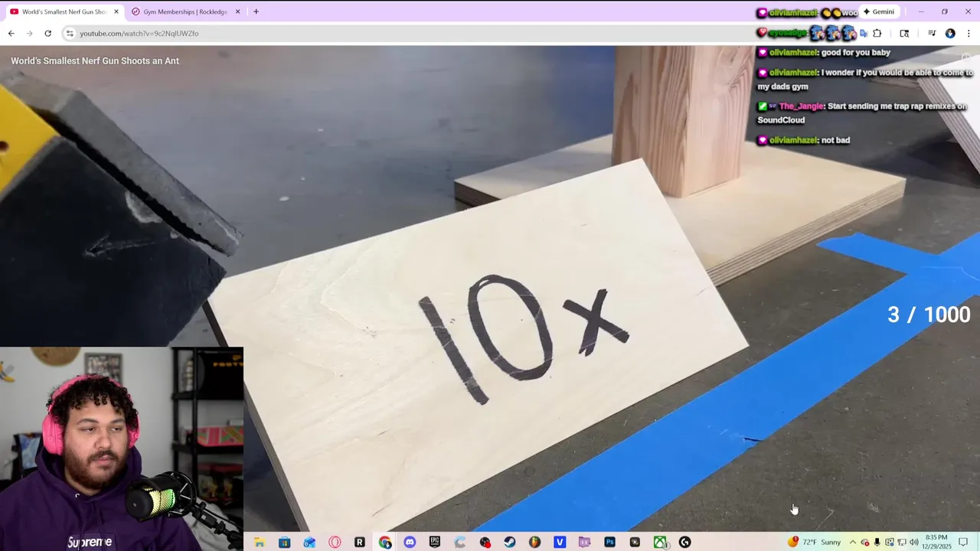This screenshot has height=551, width=980.
Task: Open Twitch app on the taskbar
Action: [584, 542]
